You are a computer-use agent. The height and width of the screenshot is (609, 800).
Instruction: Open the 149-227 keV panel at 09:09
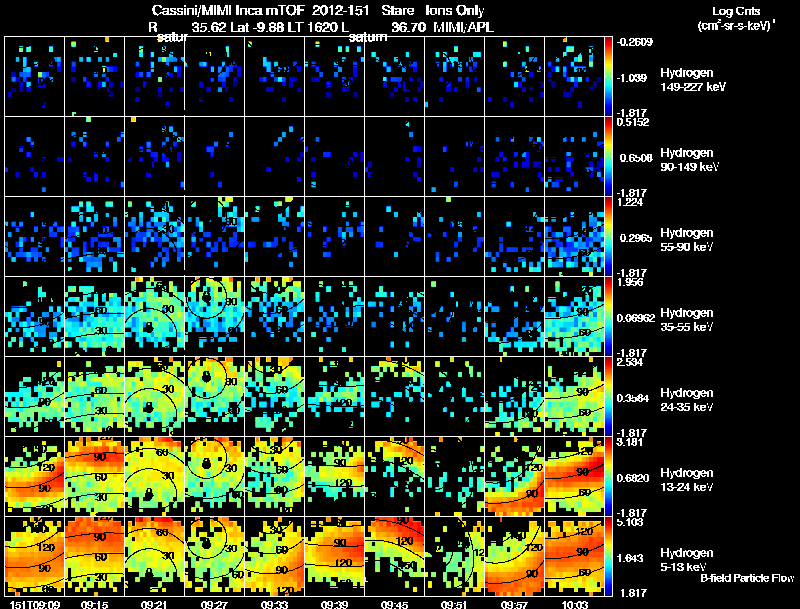[34, 77]
